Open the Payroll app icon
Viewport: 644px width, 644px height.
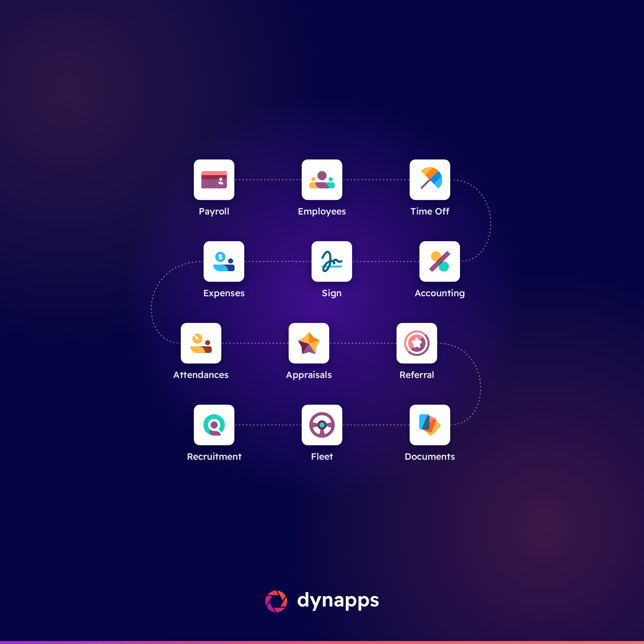214,180
